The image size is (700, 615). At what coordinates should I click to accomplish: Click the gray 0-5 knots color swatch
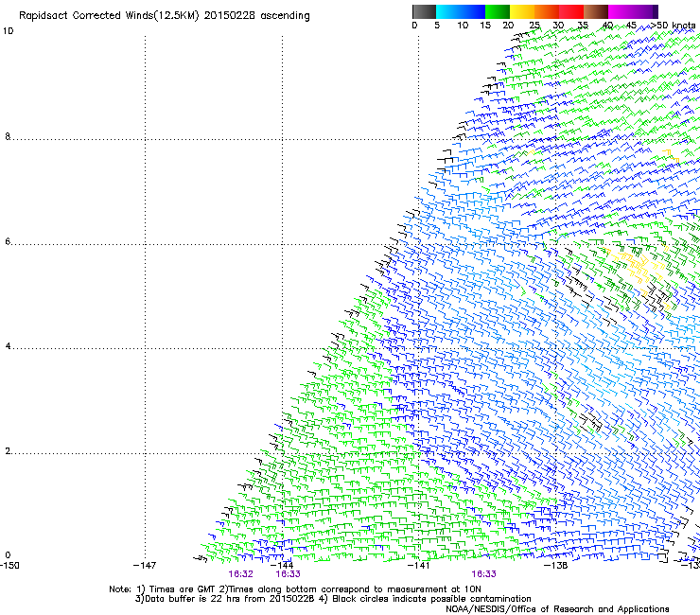pyautogui.click(x=425, y=11)
